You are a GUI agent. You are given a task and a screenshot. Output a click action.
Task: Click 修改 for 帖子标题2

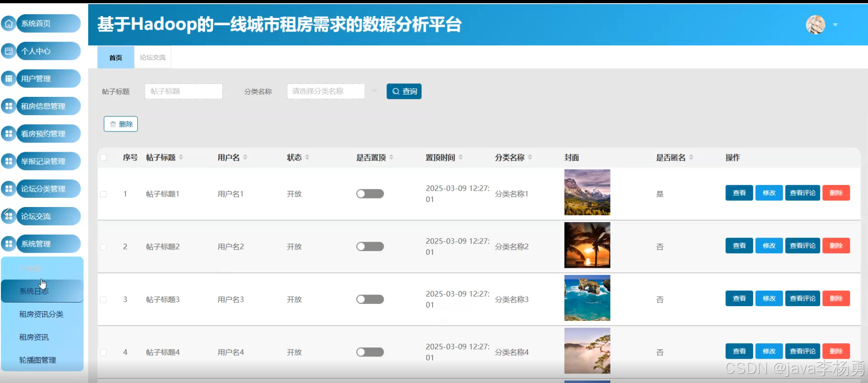769,245
